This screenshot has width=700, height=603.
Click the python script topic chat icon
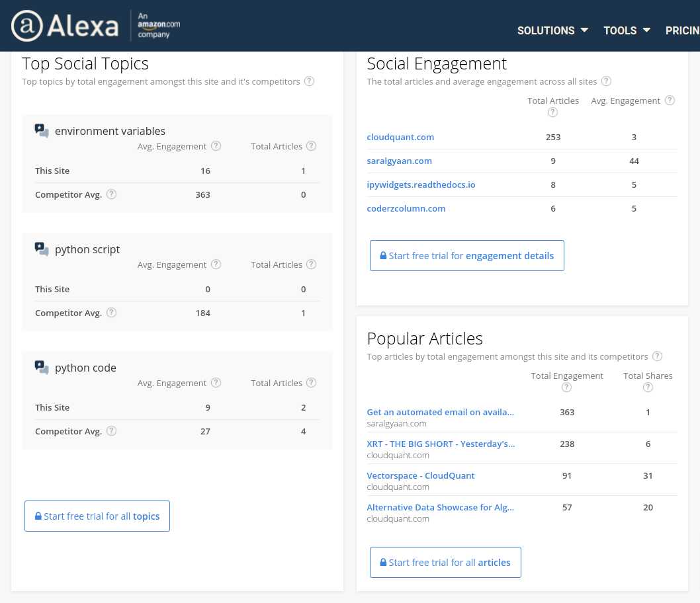[x=42, y=249]
